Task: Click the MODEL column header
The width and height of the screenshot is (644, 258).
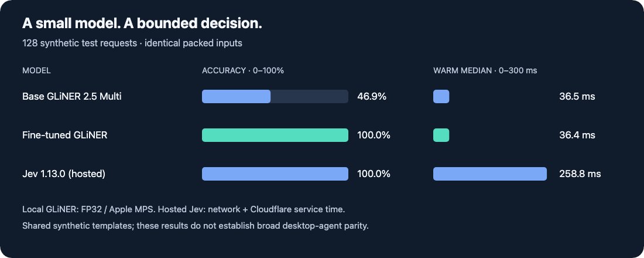Action: click(36, 71)
